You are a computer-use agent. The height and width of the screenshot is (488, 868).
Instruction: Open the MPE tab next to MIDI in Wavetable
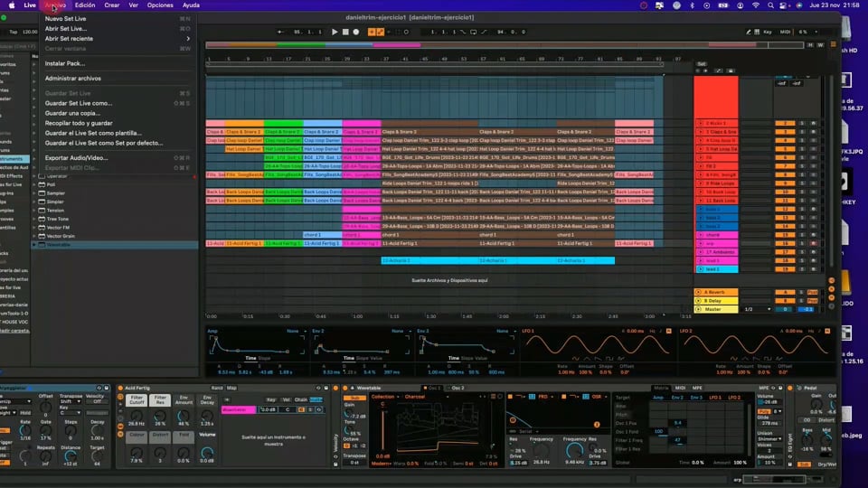(697, 389)
